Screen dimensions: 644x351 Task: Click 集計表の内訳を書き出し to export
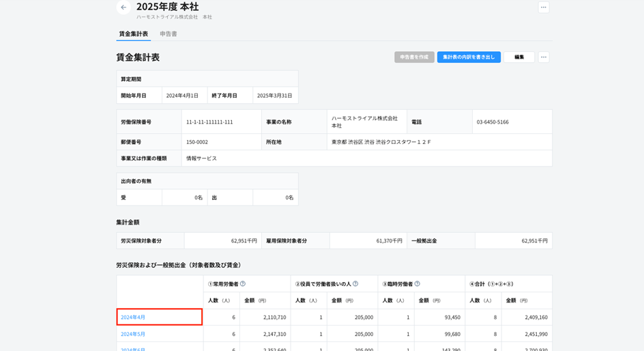click(x=469, y=57)
